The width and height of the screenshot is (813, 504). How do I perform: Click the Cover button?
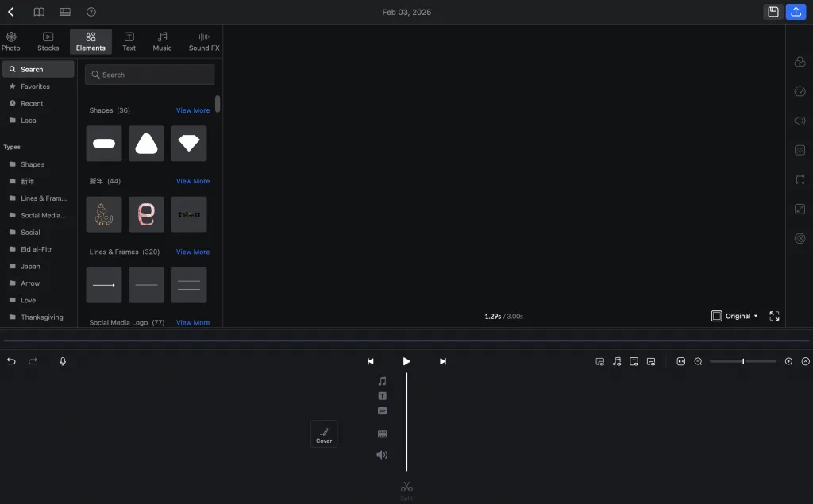point(324,434)
